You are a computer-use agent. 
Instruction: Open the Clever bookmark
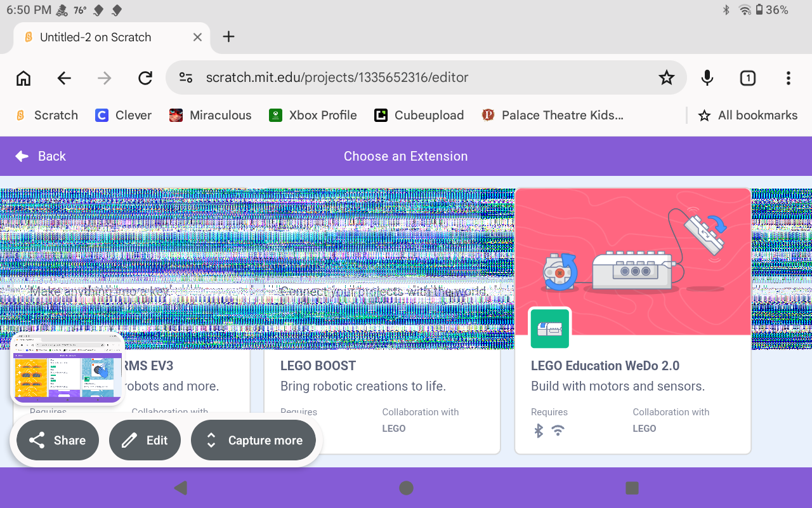(x=123, y=115)
